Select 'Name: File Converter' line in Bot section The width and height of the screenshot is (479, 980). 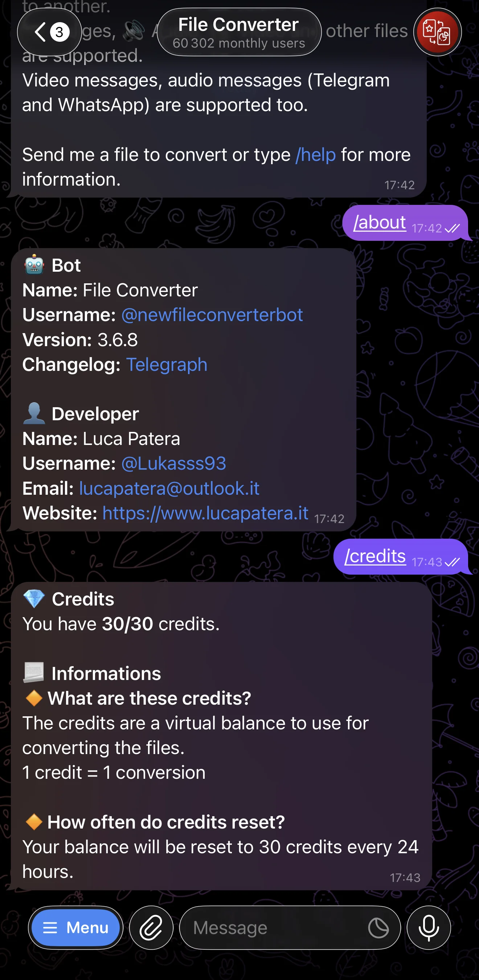click(110, 290)
